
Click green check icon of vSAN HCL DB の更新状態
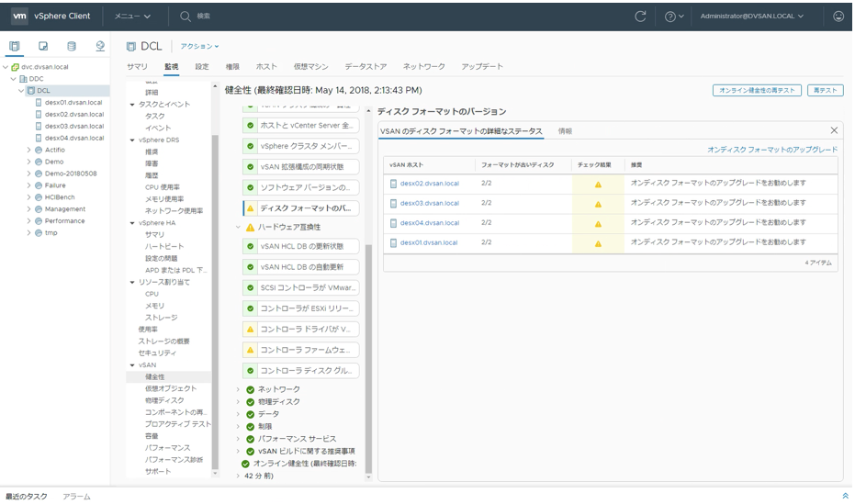pyautogui.click(x=251, y=246)
